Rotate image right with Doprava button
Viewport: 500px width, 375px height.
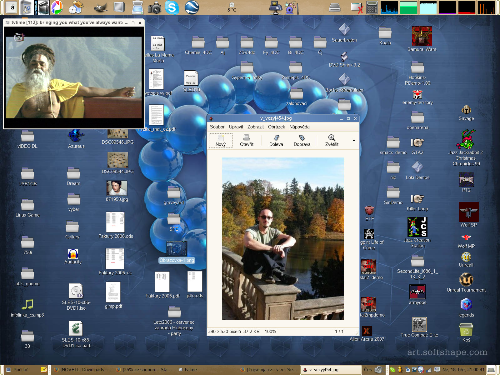point(302,140)
